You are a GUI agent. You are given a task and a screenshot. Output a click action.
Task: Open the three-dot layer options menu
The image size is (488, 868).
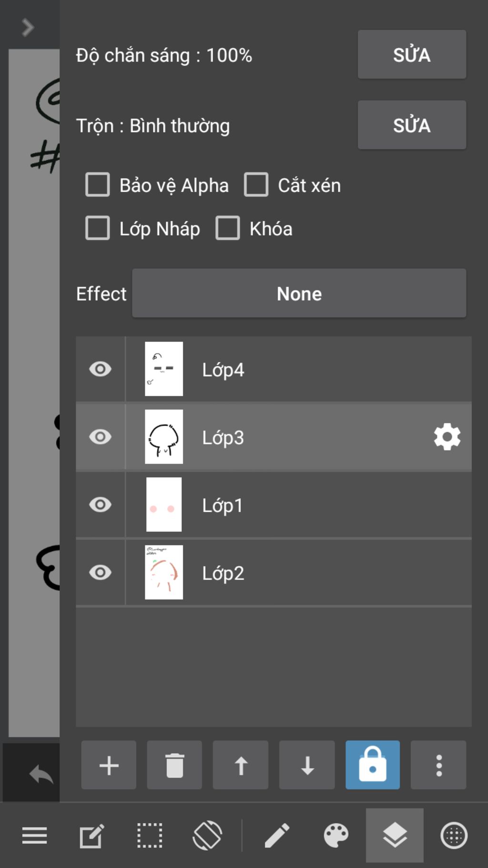(438, 765)
